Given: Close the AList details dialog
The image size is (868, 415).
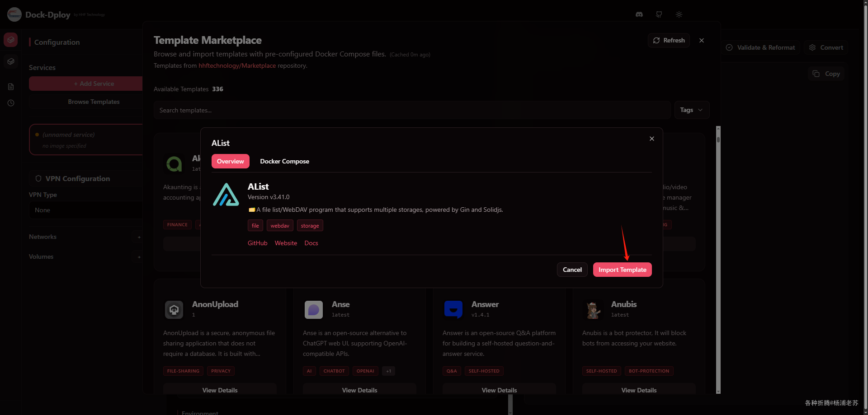Looking at the screenshot, I should 652,139.
